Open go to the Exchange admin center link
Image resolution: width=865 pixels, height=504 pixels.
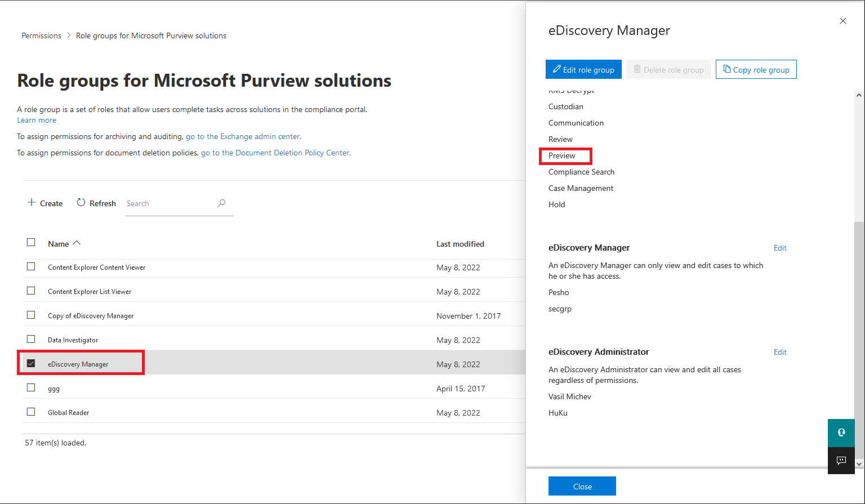coord(243,136)
